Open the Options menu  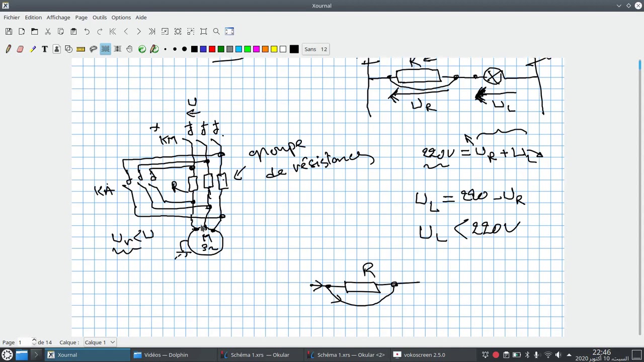coord(121,18)
